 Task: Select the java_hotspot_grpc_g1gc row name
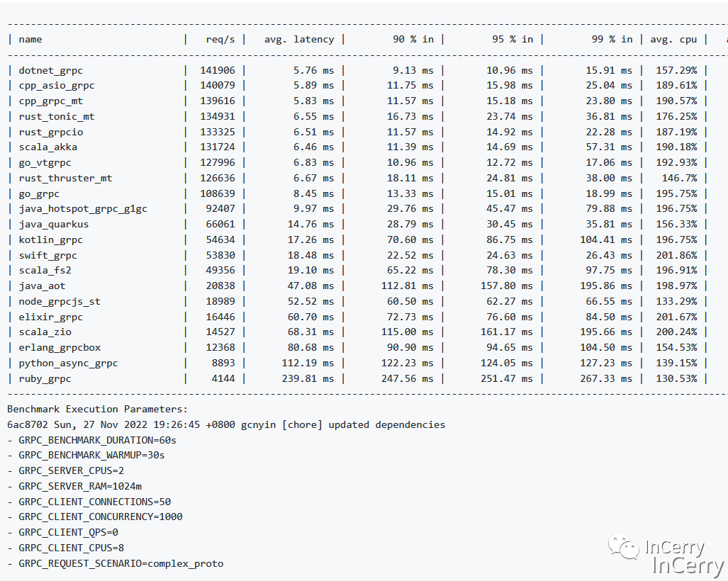click(x=83, y=209)
